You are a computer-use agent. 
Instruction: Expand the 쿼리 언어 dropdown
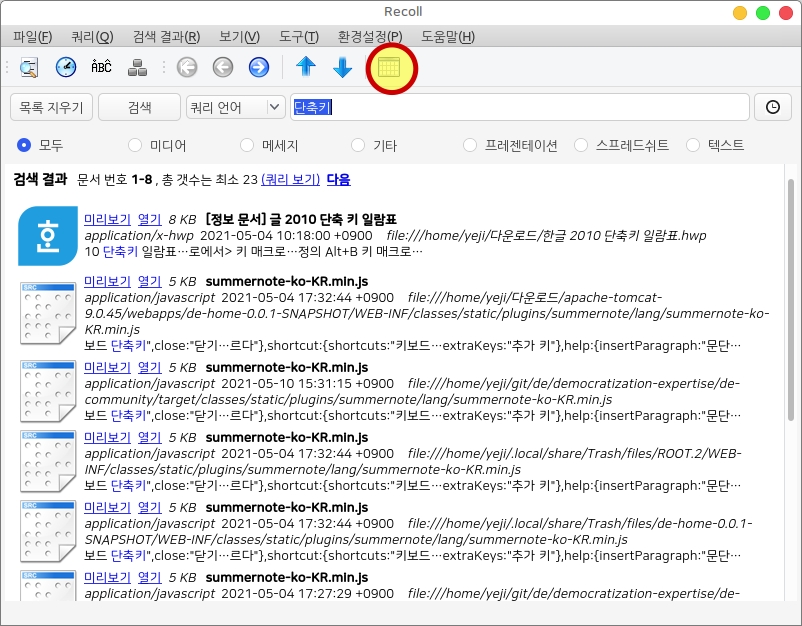coord(235,107)
